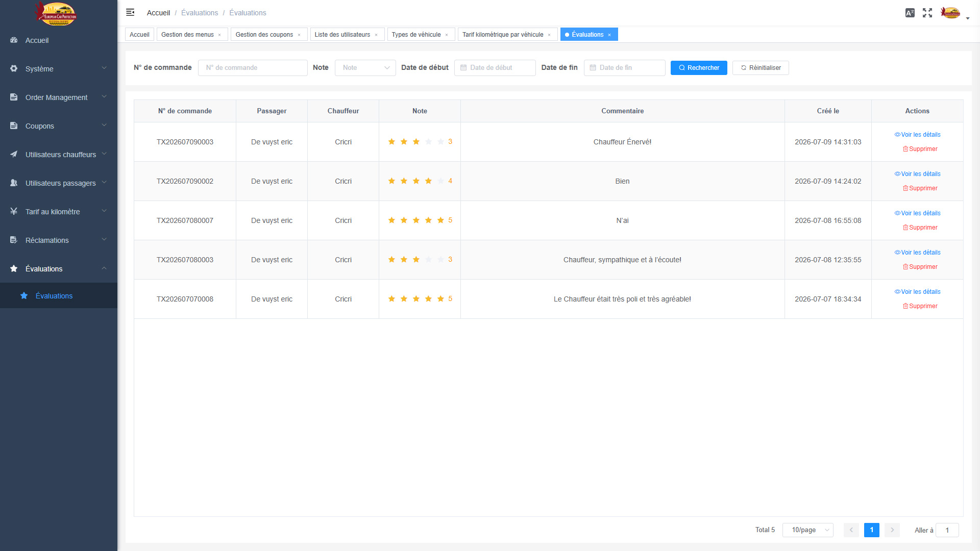Expand the Order Management menu
This screenshot has height=551, width=980.
click(59, 97)
